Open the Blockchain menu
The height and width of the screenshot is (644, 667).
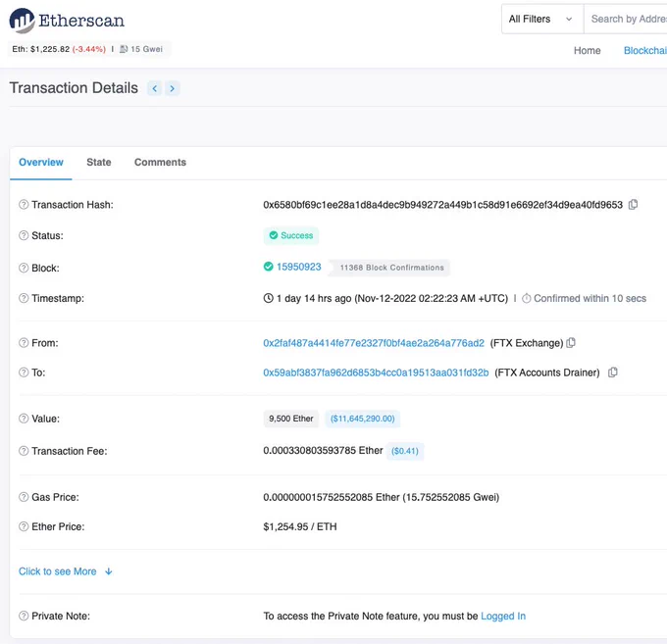click(644, 51)
